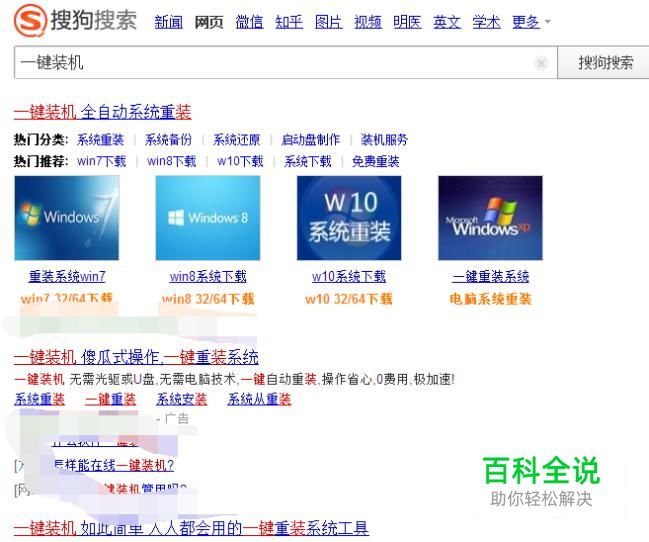Open the 新闻 news tab

pos(168,22)
